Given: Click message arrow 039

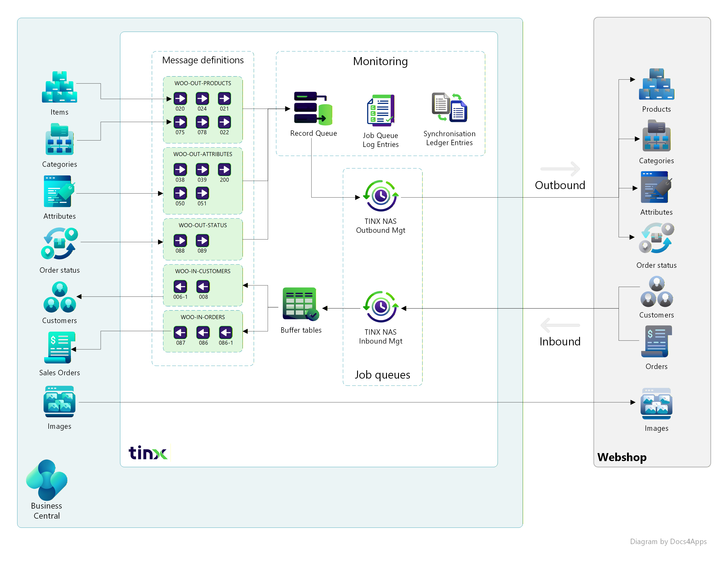Looking at the screenshot, I should pyautogui.click(x=202, y=169).
